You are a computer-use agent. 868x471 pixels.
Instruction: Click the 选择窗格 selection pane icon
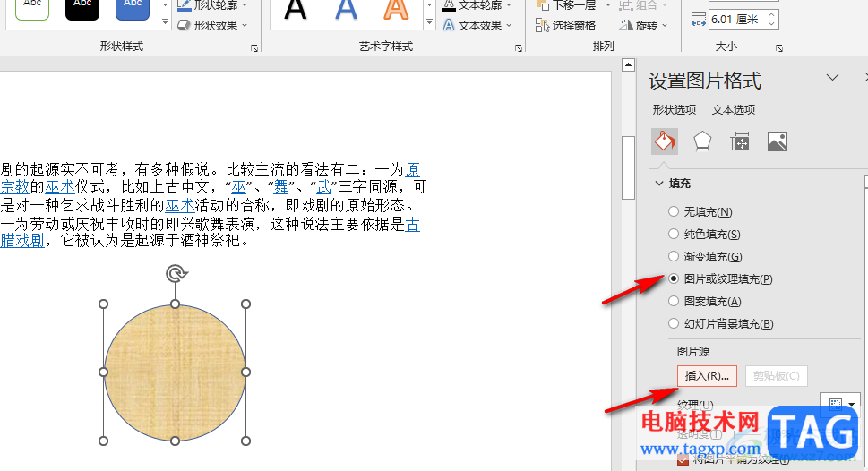542,25
